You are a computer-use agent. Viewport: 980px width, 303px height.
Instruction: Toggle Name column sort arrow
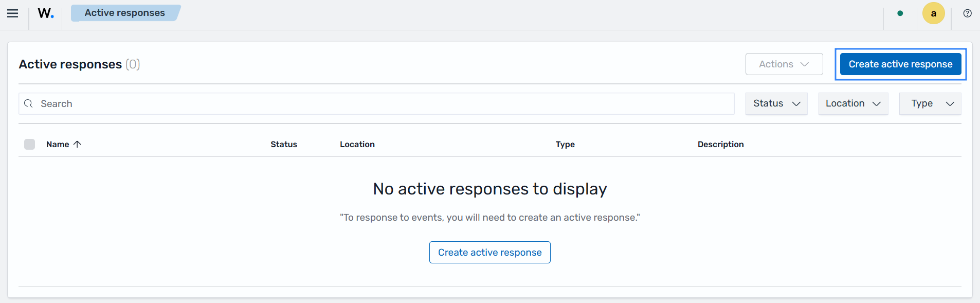[x=77, y=145]
